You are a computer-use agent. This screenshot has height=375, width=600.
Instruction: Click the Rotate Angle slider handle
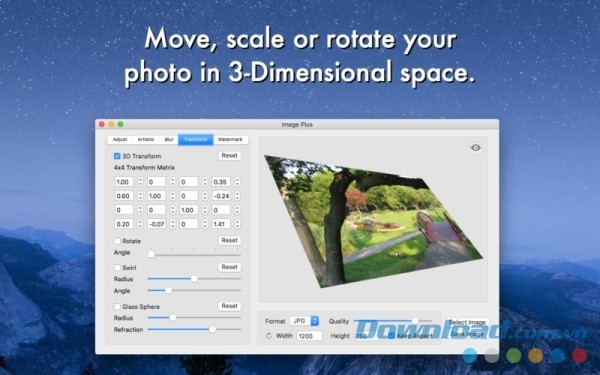click(151, 254)
